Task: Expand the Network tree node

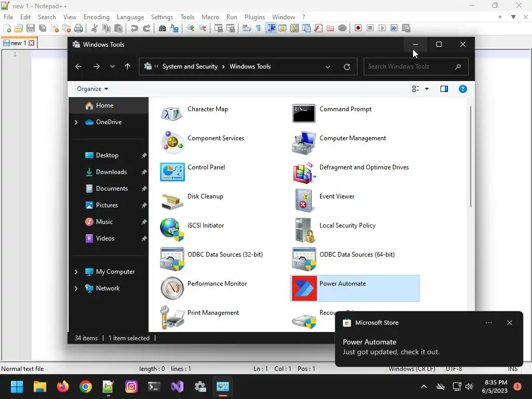Action: 76,288
